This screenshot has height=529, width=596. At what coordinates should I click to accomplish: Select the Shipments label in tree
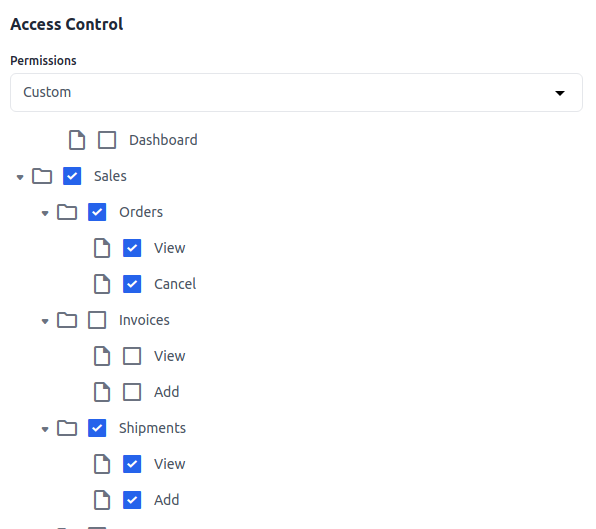coord(152,428)
